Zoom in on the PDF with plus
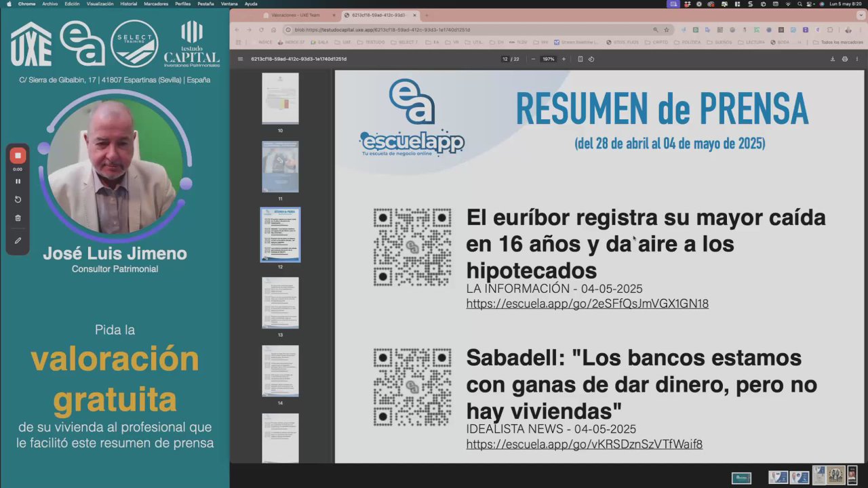The image size is (868, 488). point(564,59)
